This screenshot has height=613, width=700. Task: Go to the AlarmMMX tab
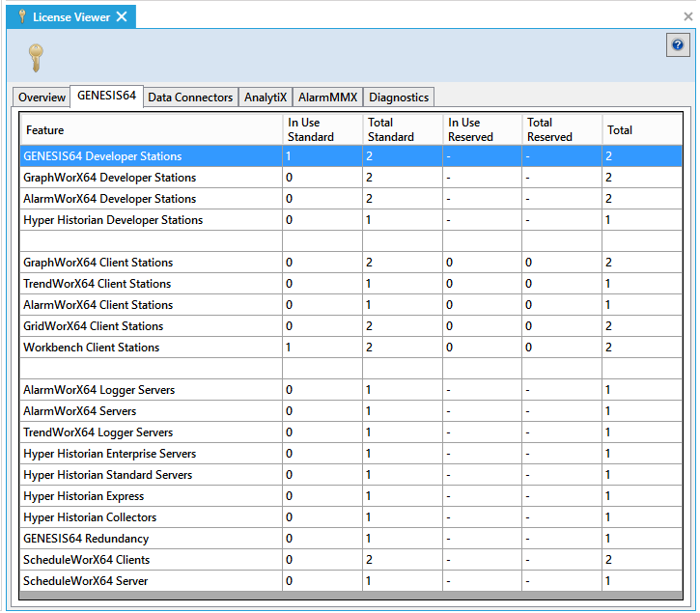327,98
